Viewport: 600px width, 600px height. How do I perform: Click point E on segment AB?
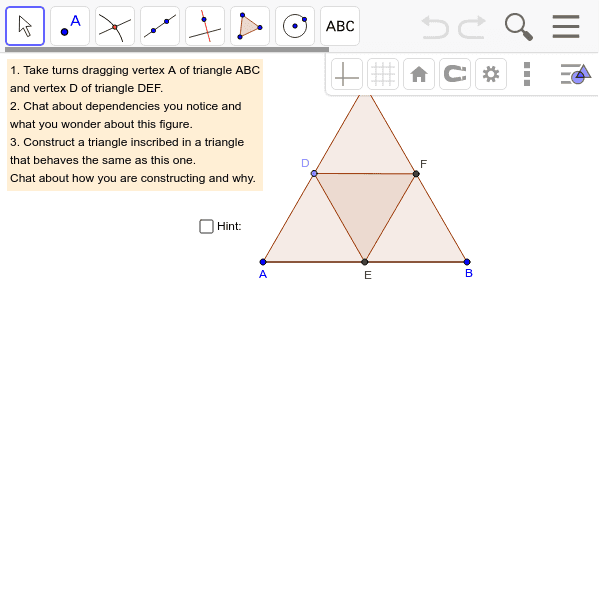365,262
